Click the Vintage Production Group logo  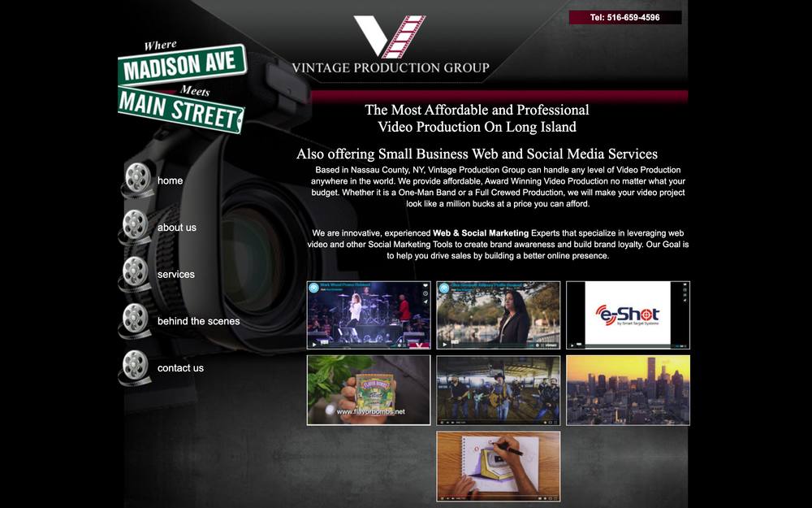pyautogui.click(x=391, y=45)
